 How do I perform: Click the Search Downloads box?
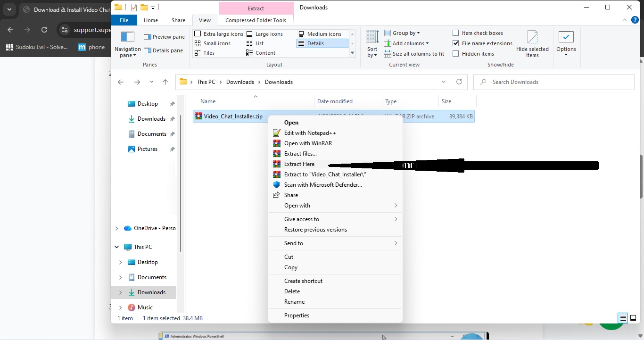coord(519,82)
